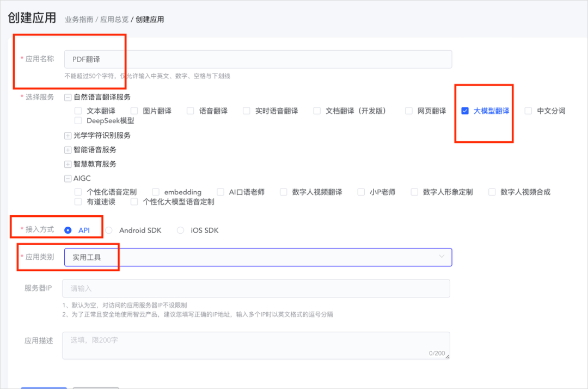Enable the 数字人视频翻译 checkbox
Image resolution: width=588 pixels, height=389 pixels.
(x=284, y=192)
